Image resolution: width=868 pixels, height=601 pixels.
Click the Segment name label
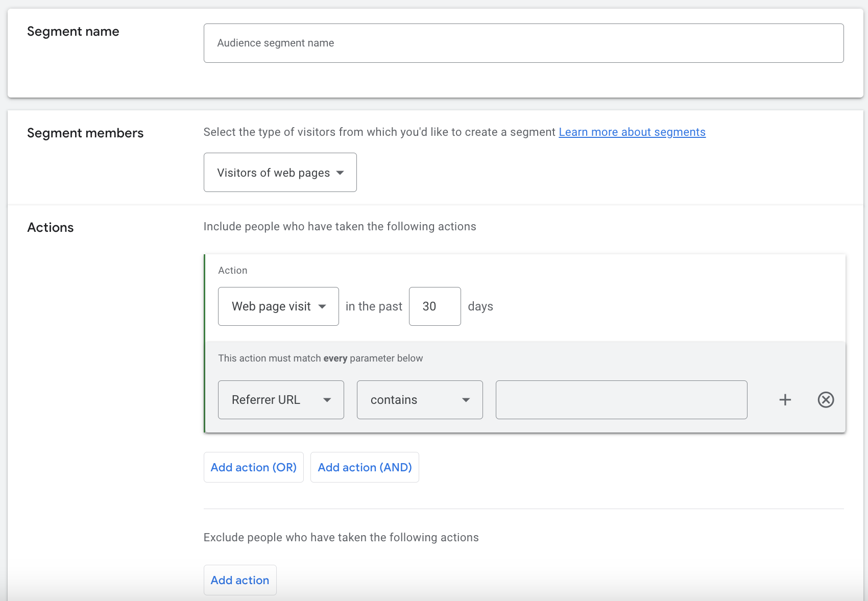[x=73, y=32]
